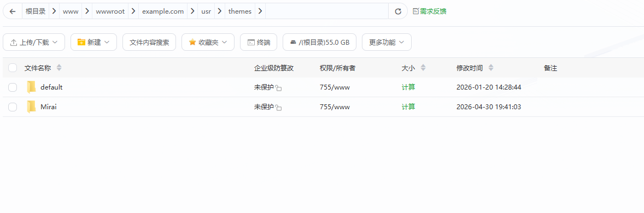Viewport: 644px width, 213px height.
Task: Expand chevron after example.com breadcrumb
Action: tap(192, 11)
